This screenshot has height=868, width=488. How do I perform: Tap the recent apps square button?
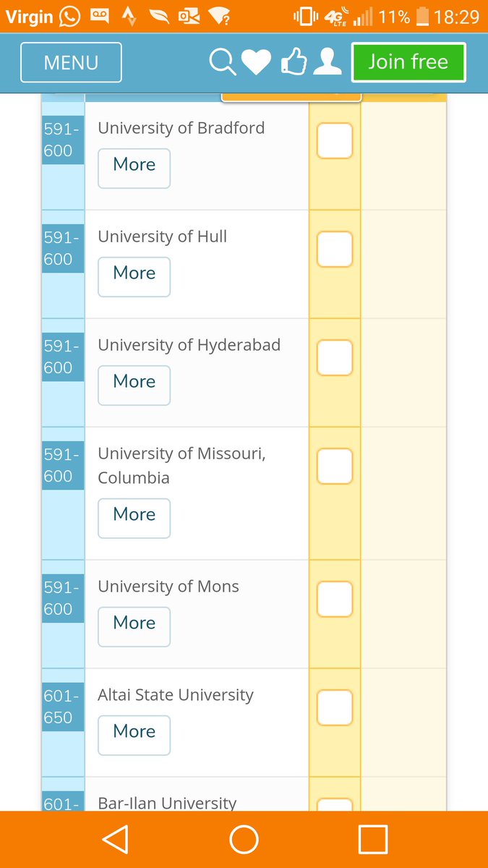(373, 840)
